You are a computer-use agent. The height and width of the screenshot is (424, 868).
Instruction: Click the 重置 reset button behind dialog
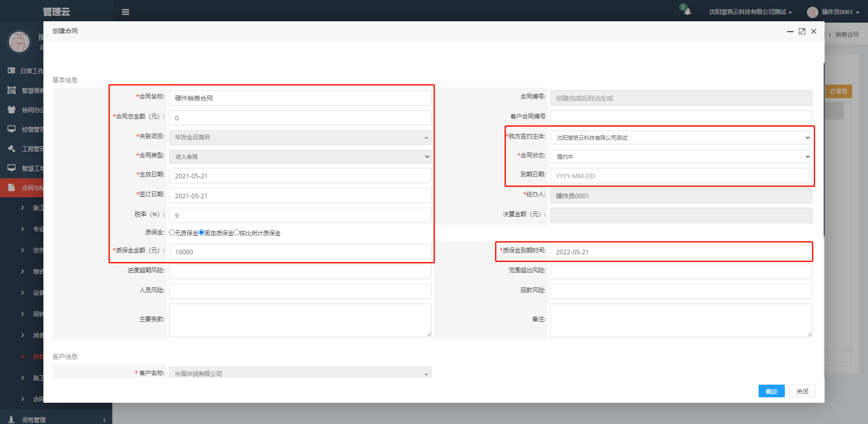coord(839,91)
